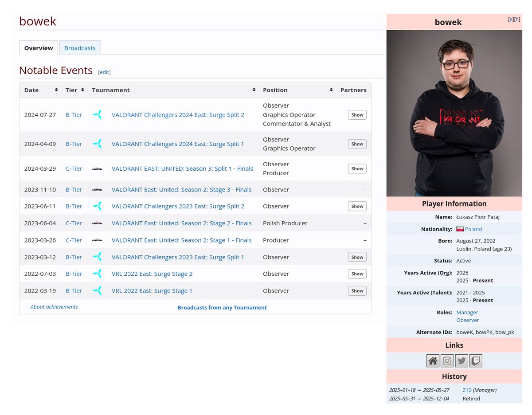The width and height of the screenshot is (532, 415).
Task: Open VRL 2022 East: Surge Stage 1
Action: tap(152, 290)
